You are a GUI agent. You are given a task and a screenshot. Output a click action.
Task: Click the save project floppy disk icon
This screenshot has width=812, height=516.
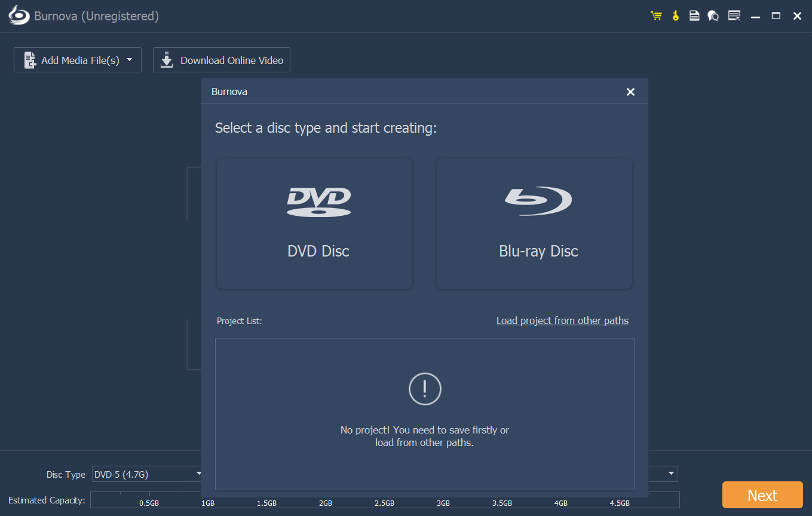coord(694,16)
